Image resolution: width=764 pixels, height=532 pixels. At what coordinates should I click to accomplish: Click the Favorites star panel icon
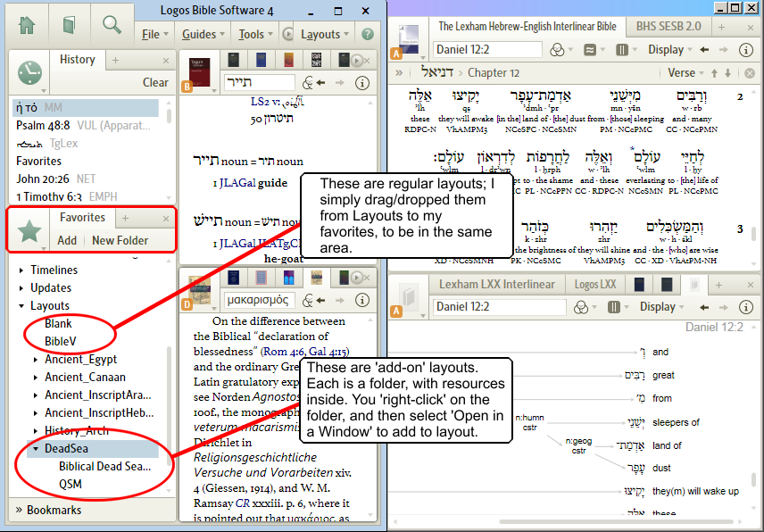(x=29, y=231)
